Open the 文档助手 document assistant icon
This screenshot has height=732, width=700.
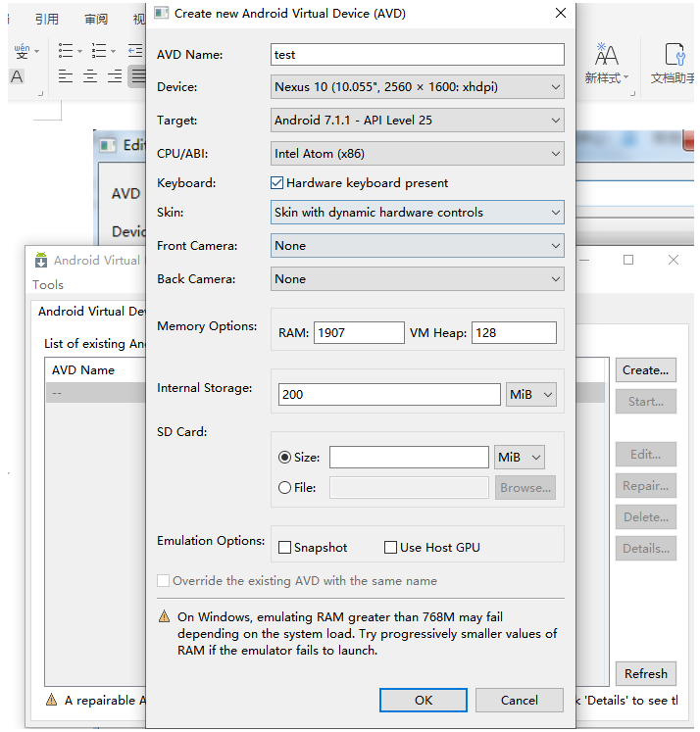pos(673,63)
